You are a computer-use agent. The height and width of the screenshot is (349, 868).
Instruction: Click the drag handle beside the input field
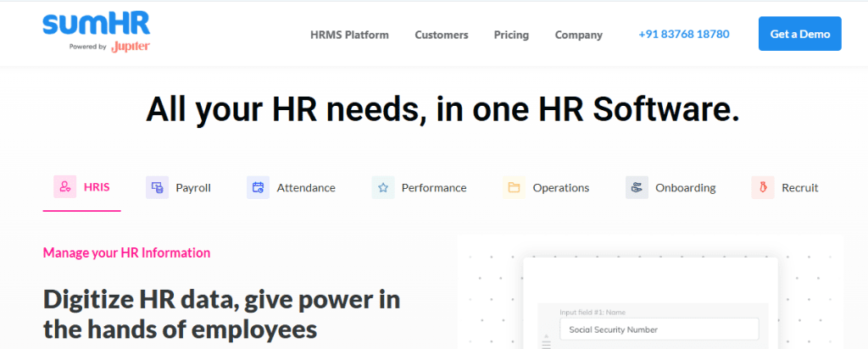547,342
